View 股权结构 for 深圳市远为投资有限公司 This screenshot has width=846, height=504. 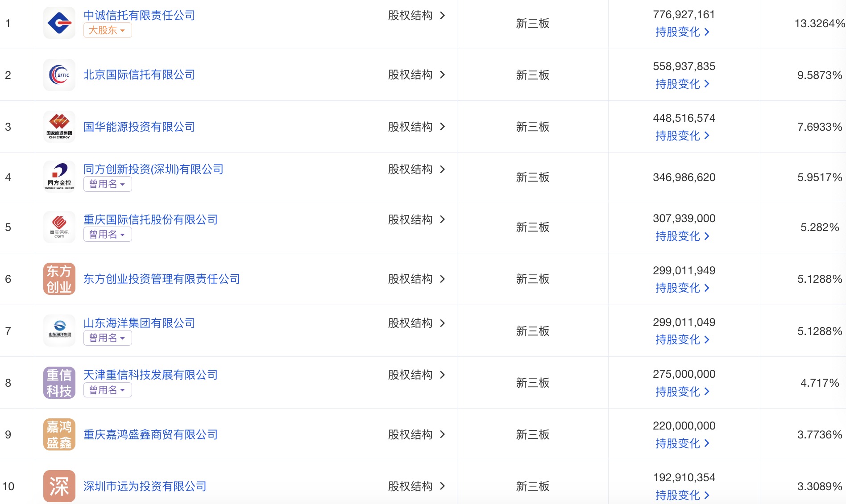pos(417,486)
